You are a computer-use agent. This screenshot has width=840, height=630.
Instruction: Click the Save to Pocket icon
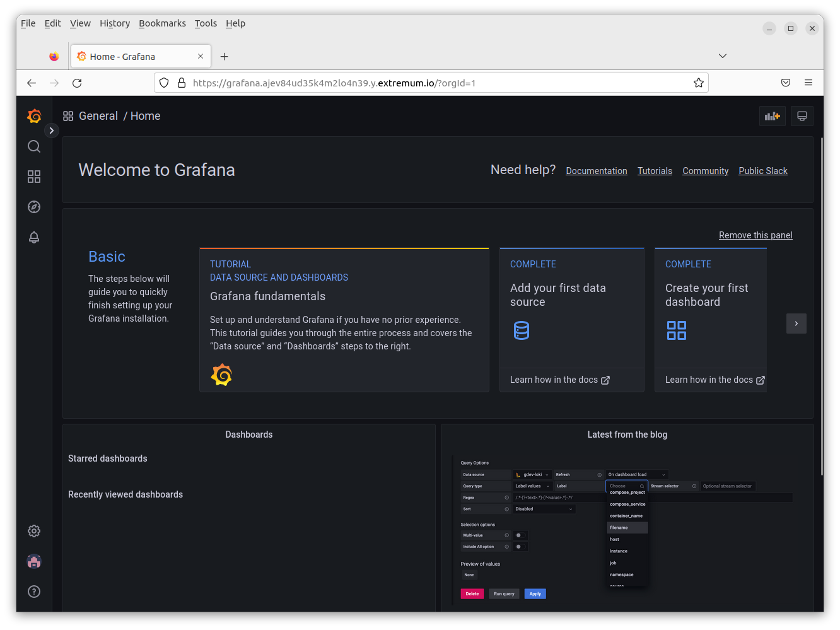coord(786,83)
